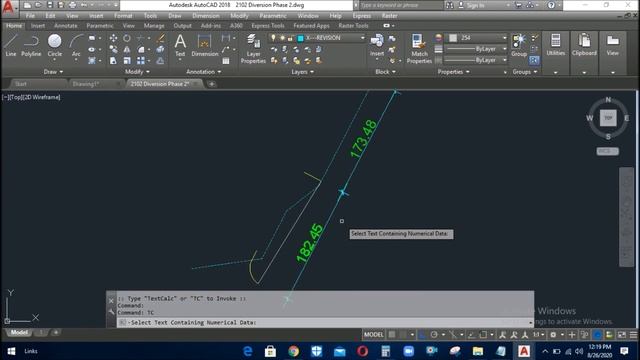This screenshot has width=640, height=360.
Task: Click Match Properties tool
Action: (x=419, y=49)
